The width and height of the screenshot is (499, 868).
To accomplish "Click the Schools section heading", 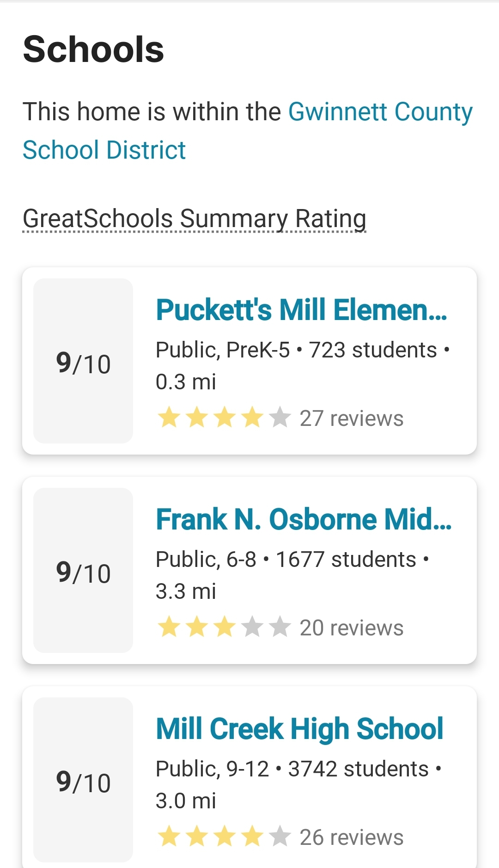I will [93, 49].
